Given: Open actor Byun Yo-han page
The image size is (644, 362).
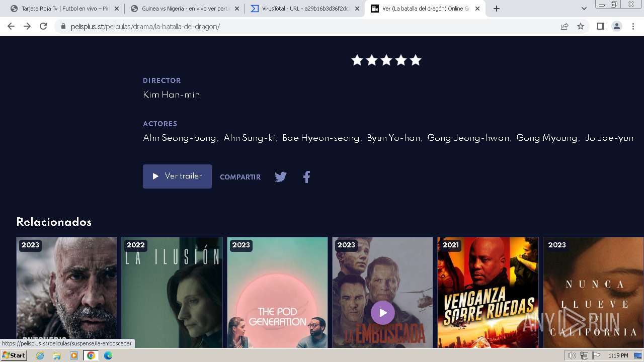Looking at the screenshot, I should coord(393,138).
